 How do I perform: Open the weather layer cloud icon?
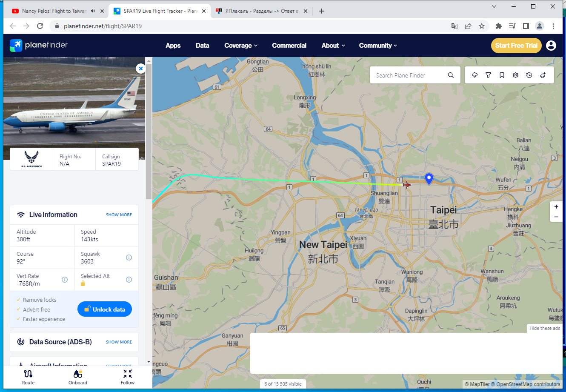click(475, 75)
